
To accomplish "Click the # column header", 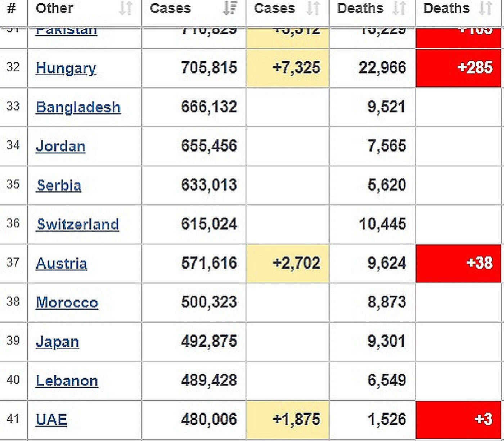I will click(12, 8).
